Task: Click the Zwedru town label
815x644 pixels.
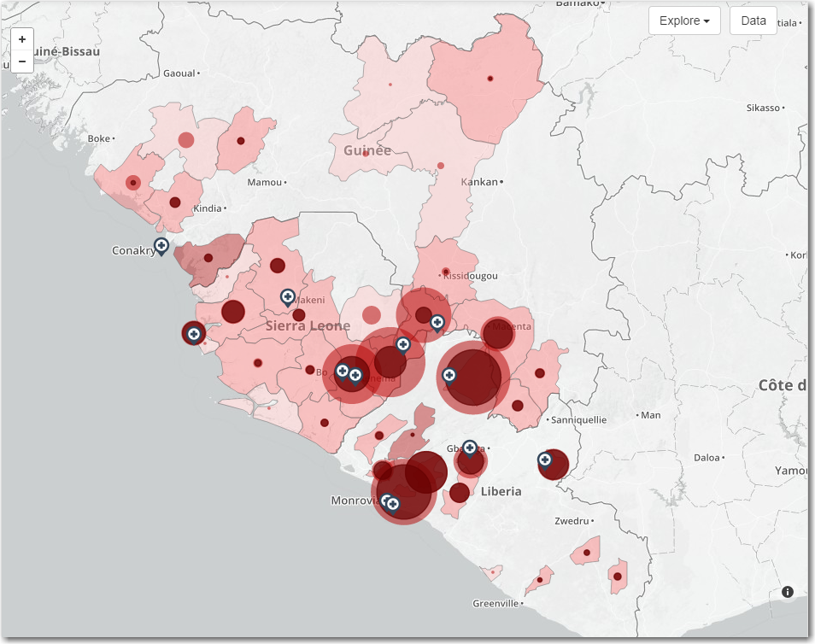Action: pyautogui.click(x=572, y=520)
